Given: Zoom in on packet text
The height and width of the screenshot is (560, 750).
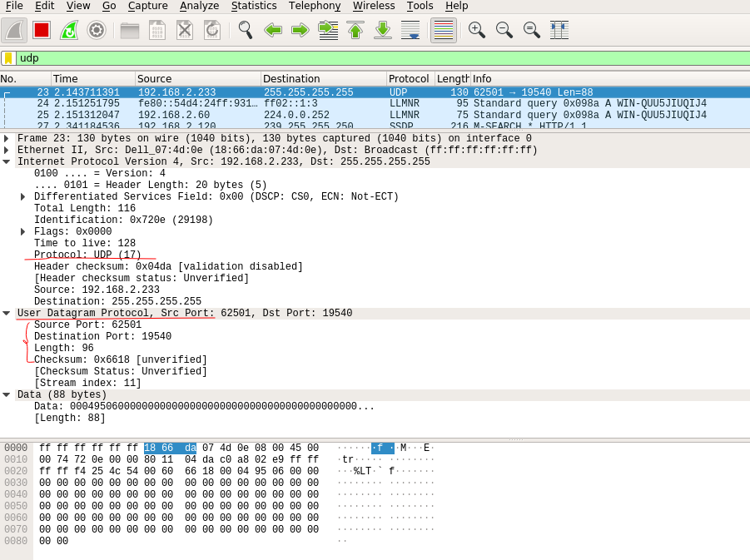Looking at the screenshot, I should [477, 30].
